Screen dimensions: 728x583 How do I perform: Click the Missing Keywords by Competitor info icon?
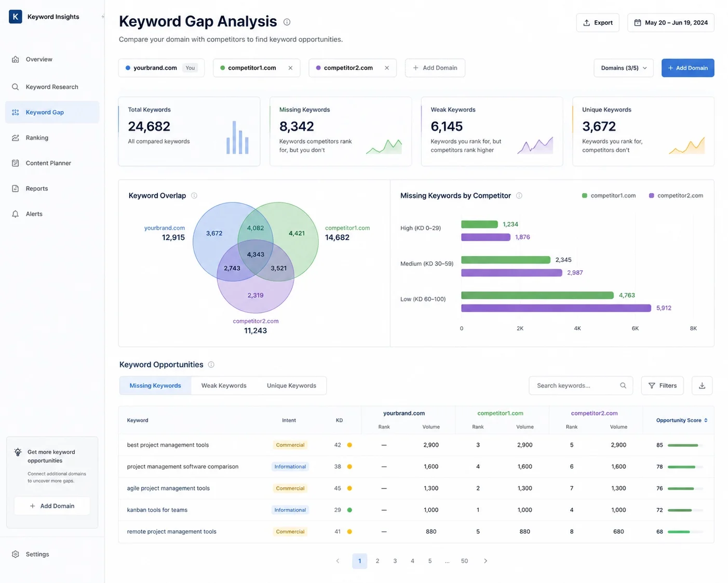point(519,196)
